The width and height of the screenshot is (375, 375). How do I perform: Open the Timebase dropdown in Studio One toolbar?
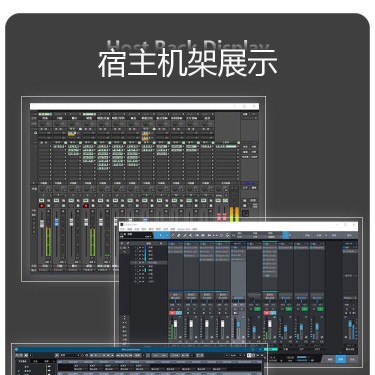[256, 236]
